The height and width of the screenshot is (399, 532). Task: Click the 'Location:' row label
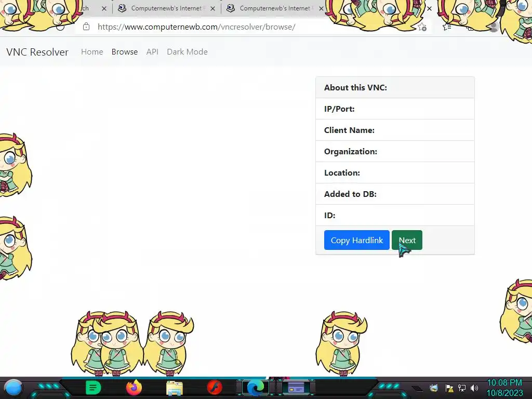coord(342,173)
